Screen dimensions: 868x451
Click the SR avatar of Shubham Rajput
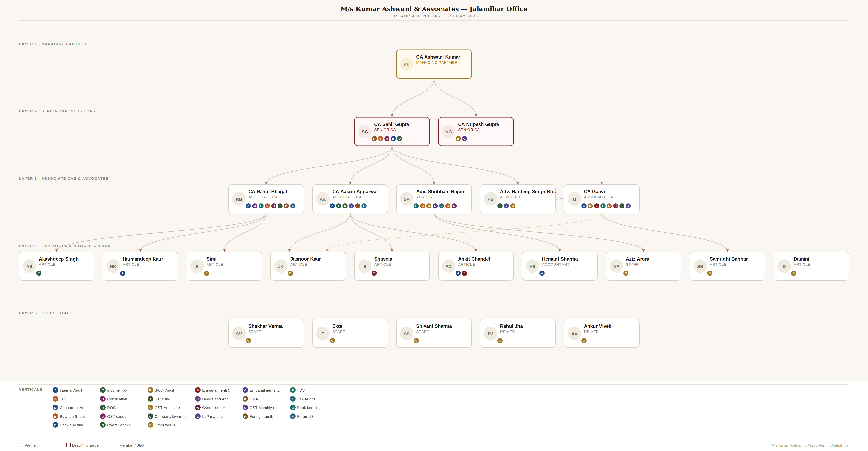[407, 199]
